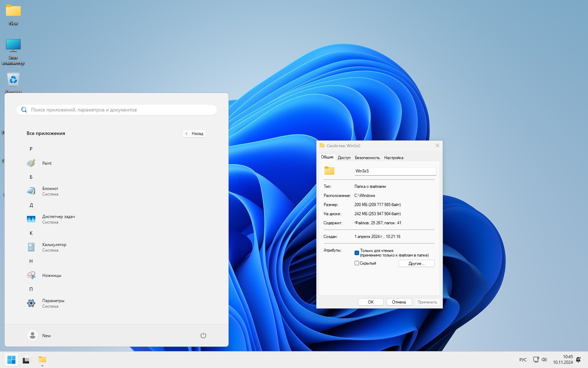This screenshot has height=368, width=588.
Task: Click the WinSxS folder name field
Action: coord(395,171)
